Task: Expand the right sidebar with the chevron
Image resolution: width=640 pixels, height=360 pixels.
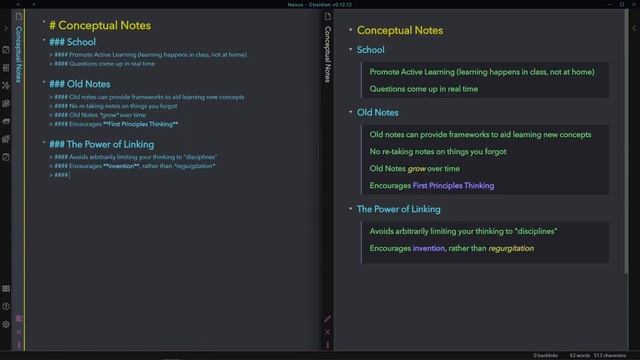Action: 634,28
